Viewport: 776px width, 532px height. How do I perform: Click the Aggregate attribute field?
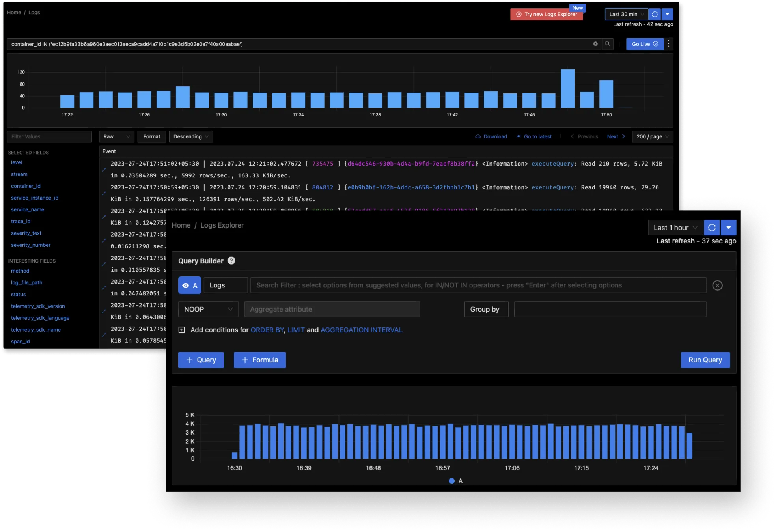pyautogui.click(x=332, y=309)
